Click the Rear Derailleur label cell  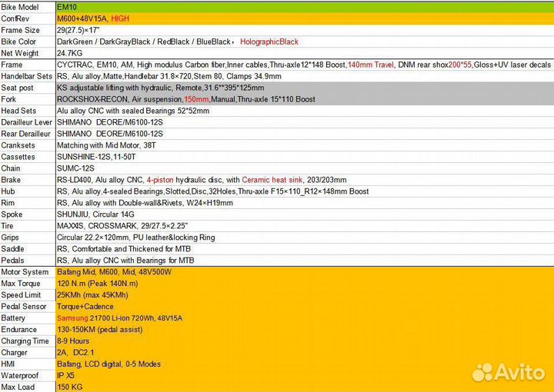[x=28, y=134]
